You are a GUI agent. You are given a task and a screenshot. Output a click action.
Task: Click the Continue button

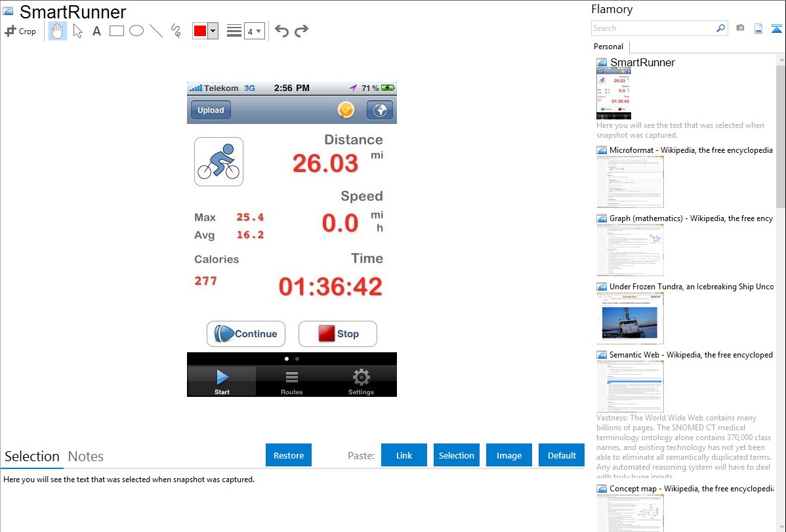coord(246,333)
